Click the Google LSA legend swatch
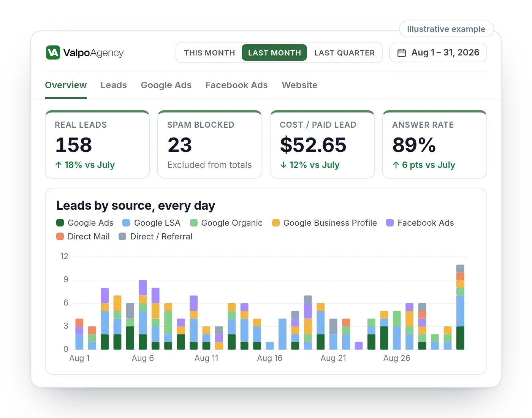Screen dimensions: 532x418 127,223
